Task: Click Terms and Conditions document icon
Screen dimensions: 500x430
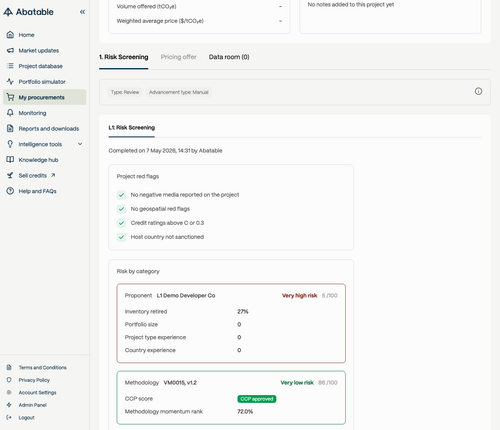Action: click(x=9, y=367)
